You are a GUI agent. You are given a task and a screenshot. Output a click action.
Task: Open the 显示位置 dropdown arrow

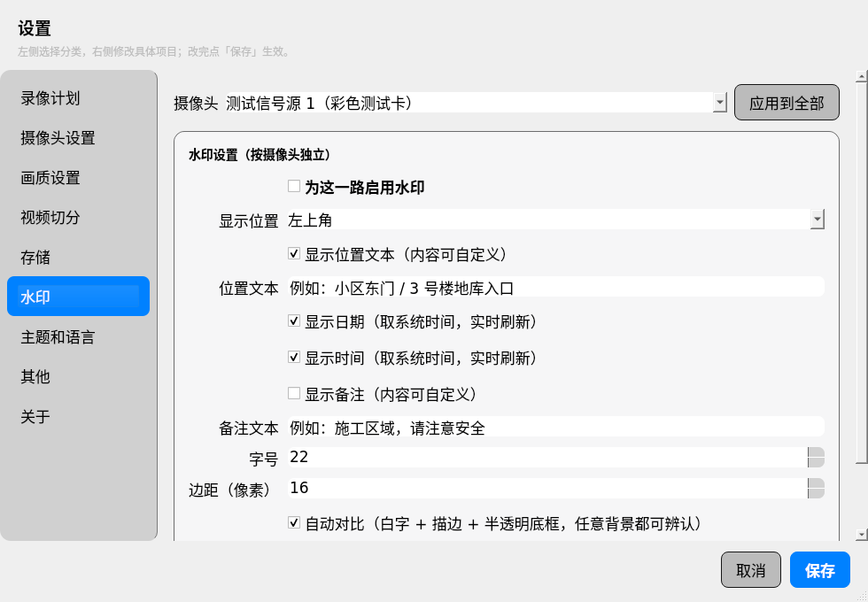pos(817,220)
